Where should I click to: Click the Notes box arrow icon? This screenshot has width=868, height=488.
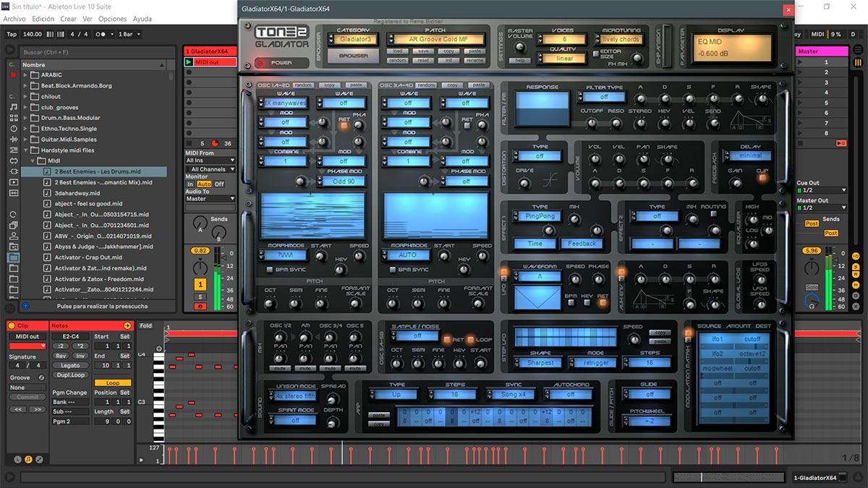(x=127, y=326)
